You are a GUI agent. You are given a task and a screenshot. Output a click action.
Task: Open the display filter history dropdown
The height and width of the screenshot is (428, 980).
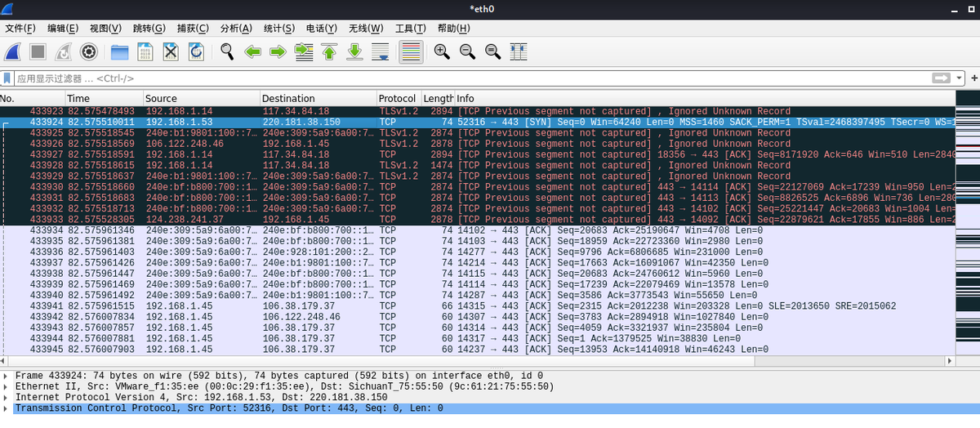coord(959,78)
